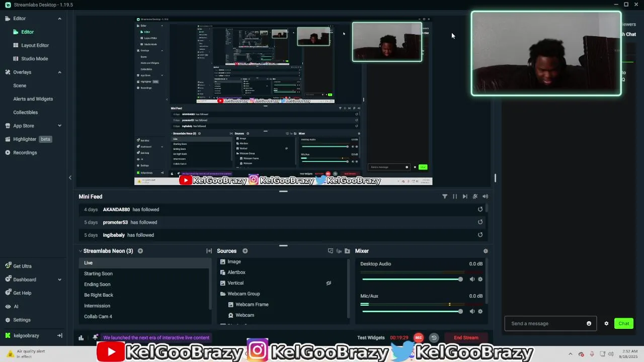Repeat the ingibabaly follow alert
This screenshot has width=644, height=362.
coord(480,235)
